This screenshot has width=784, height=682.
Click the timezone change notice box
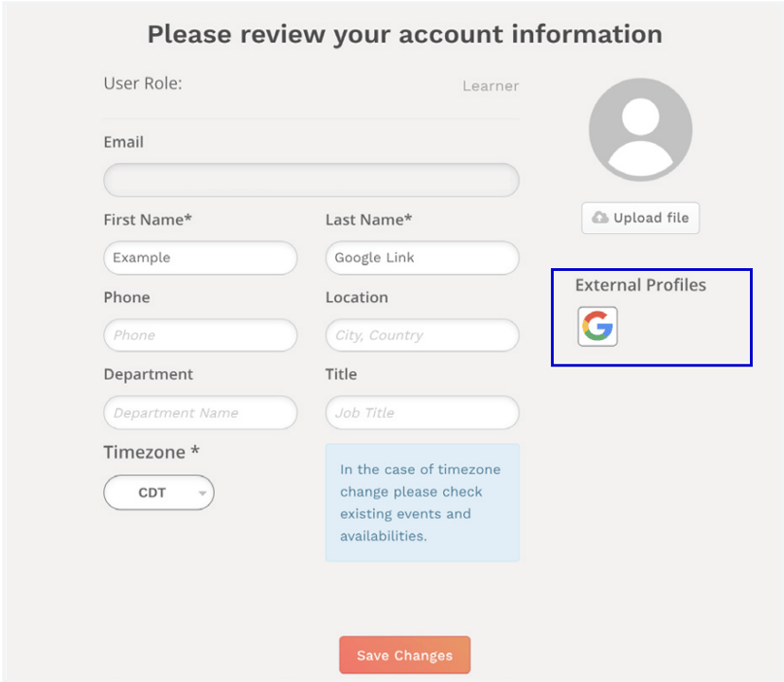421,502
